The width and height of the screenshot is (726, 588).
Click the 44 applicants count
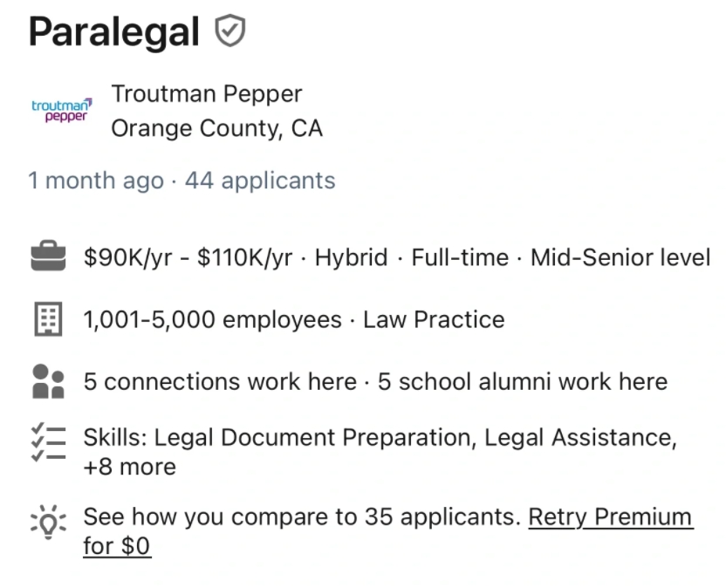pyautogui.click(x=260, y=181)
